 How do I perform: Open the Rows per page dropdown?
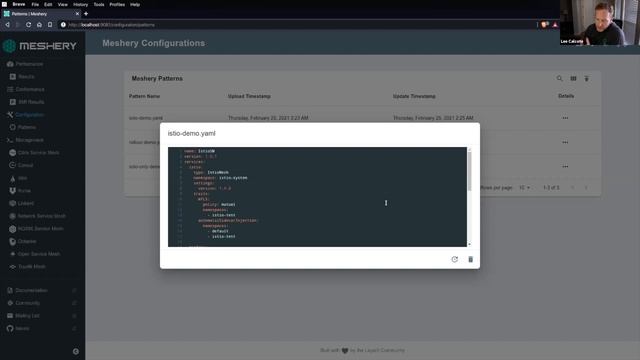tap(524, 188)
